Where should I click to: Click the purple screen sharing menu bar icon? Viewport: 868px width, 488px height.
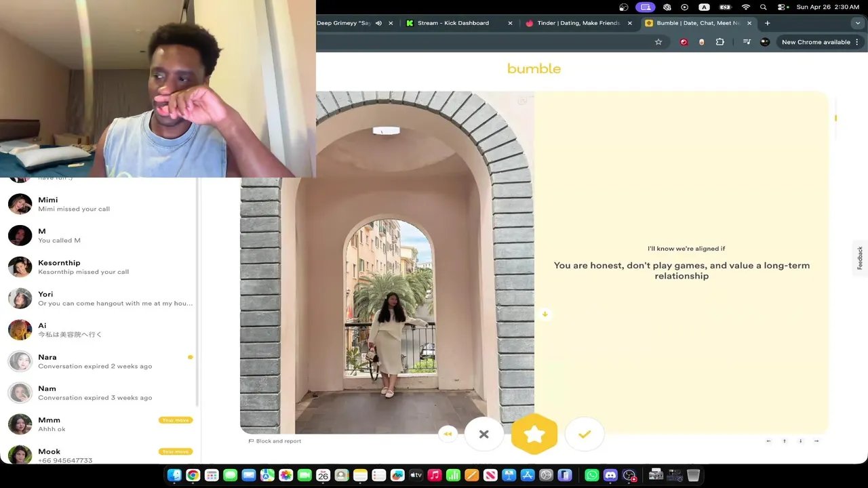click(645, 7)
